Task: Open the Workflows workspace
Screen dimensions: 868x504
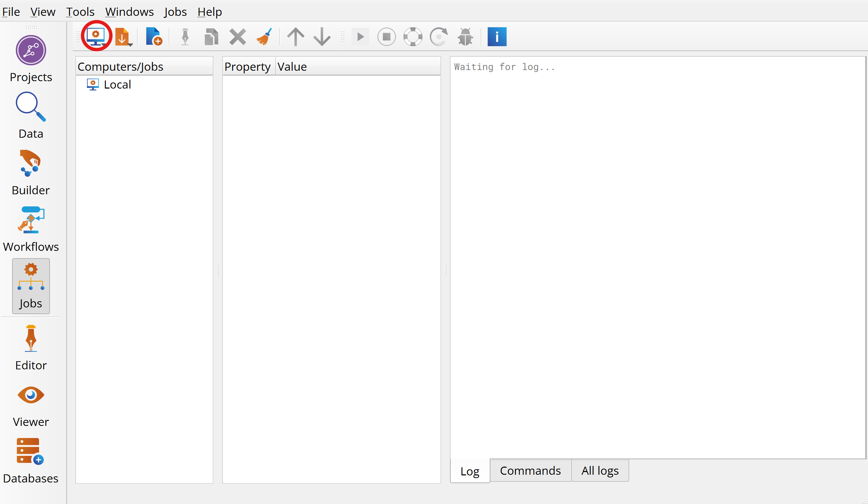Action: 31,229
